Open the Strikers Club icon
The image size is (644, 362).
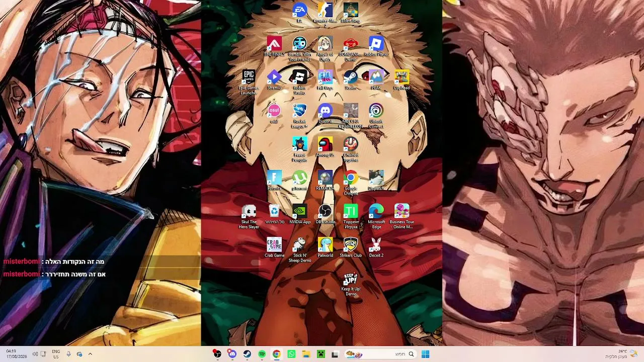pos(351,248)
